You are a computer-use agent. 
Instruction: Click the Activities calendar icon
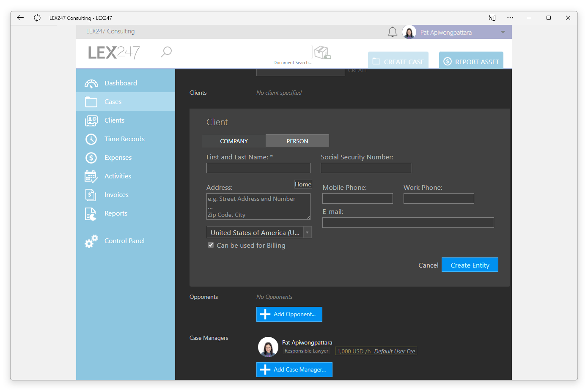[91, 176]
